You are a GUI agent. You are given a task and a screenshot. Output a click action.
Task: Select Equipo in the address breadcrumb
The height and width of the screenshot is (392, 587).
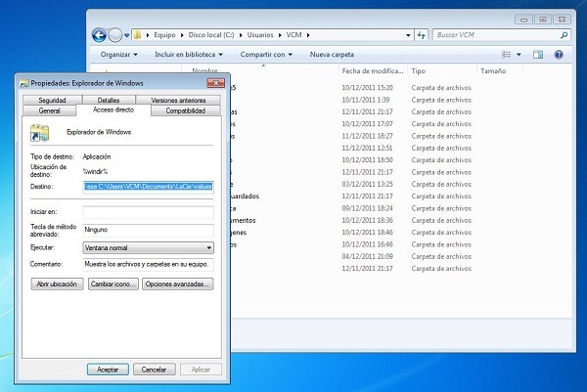[x=164, y=35]
